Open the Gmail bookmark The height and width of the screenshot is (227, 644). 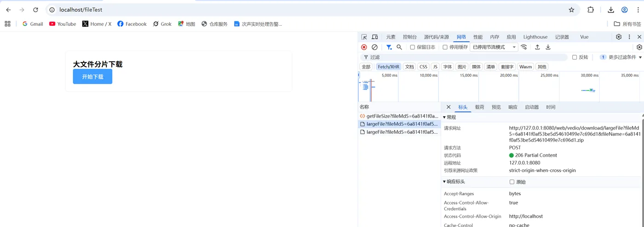pos(33,24)
